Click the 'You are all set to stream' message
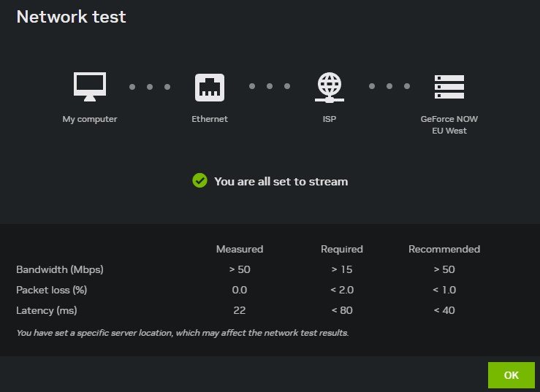Image resolution: width=540 pixels, height=392 pixels. (x=281, y=181)
